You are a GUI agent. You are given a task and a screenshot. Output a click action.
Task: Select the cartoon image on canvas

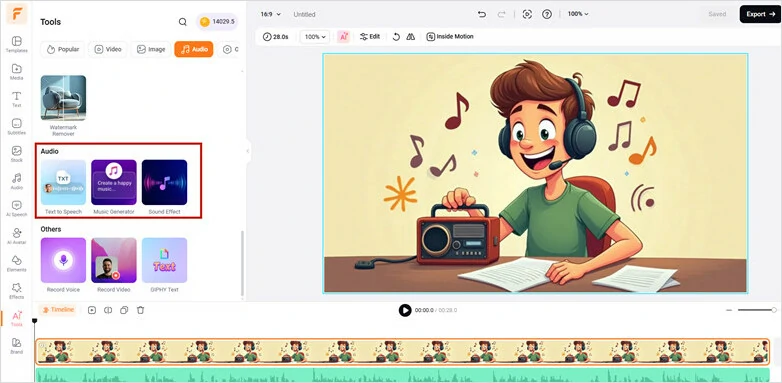535,173
